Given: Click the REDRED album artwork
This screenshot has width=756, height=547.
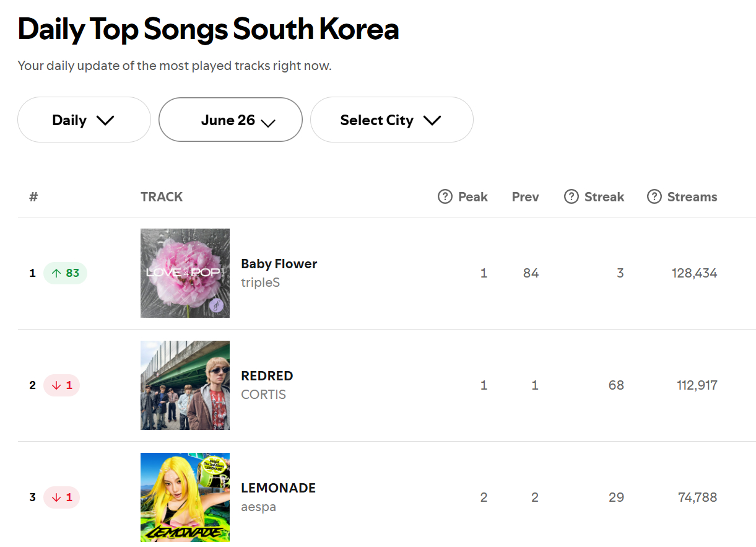Looking at the screenshot, I should [185, 385].
